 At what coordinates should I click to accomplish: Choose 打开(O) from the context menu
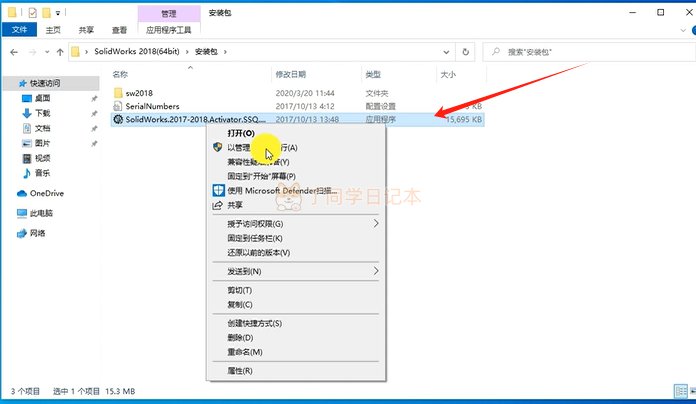click(x=241, y=133)
